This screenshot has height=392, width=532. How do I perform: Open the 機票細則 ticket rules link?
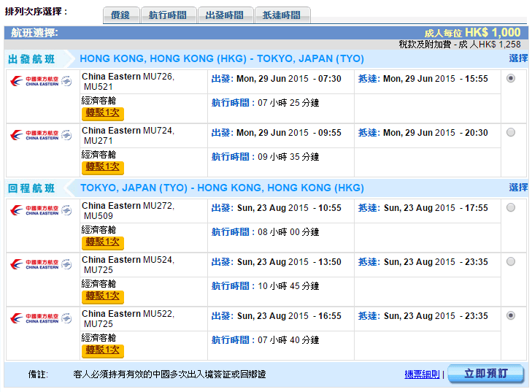tap(422, 374)
